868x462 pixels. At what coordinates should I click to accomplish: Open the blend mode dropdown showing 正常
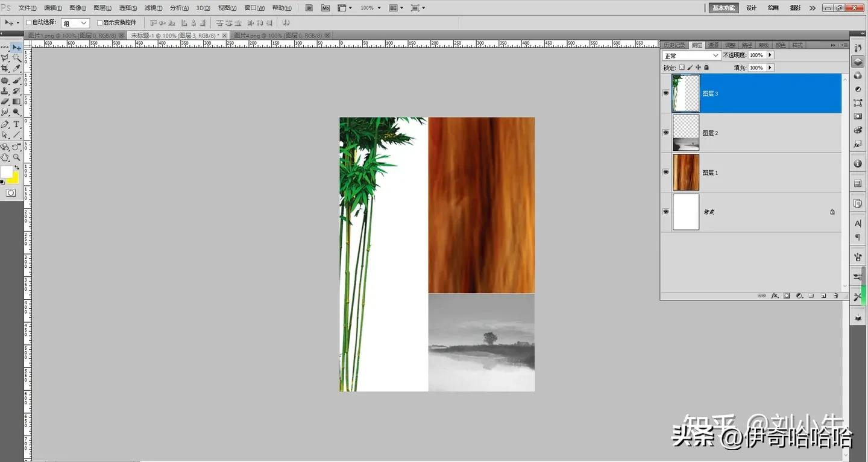(691, 55)
